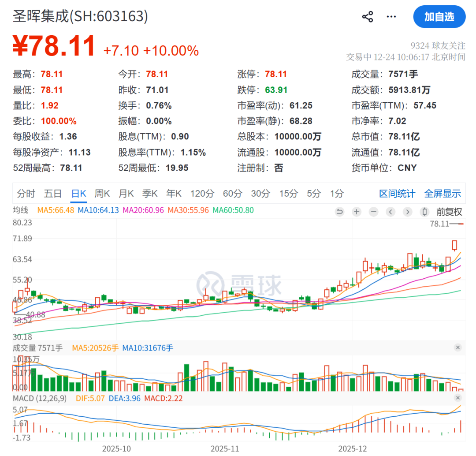
Task: Zoom in on the chart with the plus icon
Action: click(x=356, y=212)
